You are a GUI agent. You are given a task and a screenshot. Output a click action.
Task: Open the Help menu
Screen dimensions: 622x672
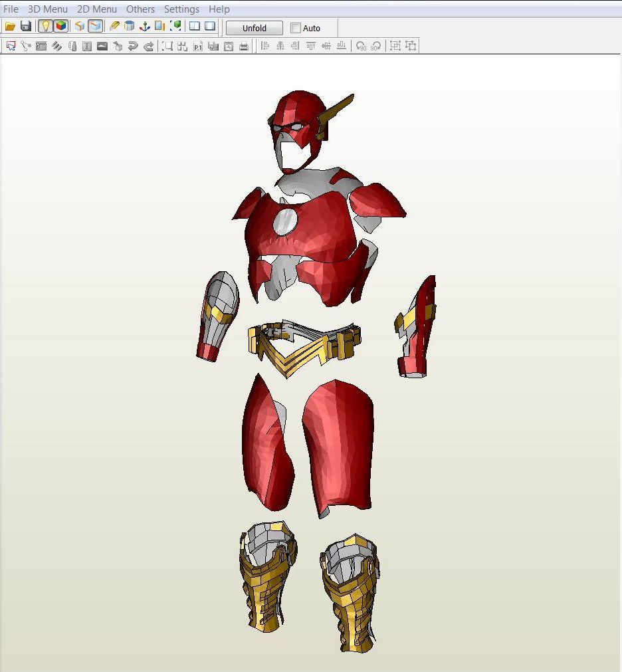click(x=219, y=9)
